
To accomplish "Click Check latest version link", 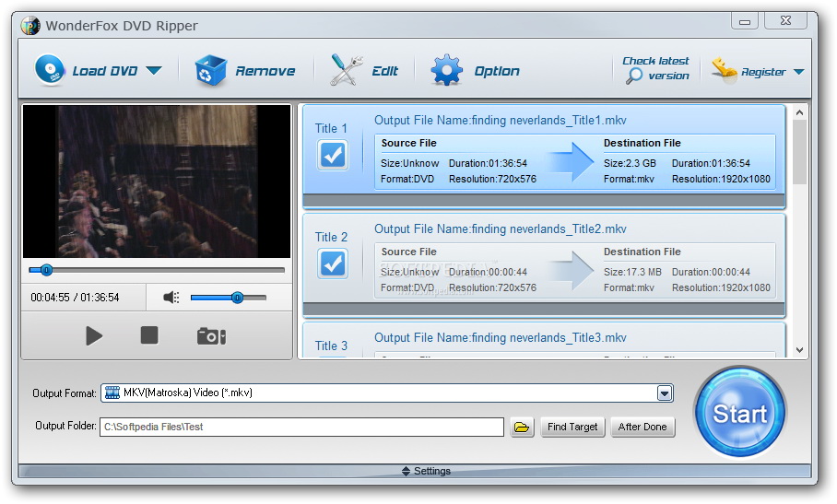I will (656, 68).
